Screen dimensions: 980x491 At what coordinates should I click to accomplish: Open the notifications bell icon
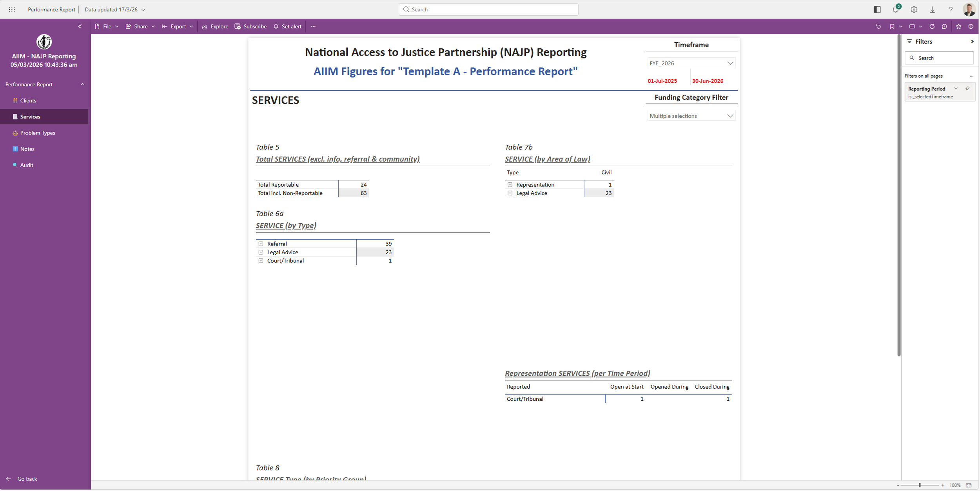[x=895, y=9]
